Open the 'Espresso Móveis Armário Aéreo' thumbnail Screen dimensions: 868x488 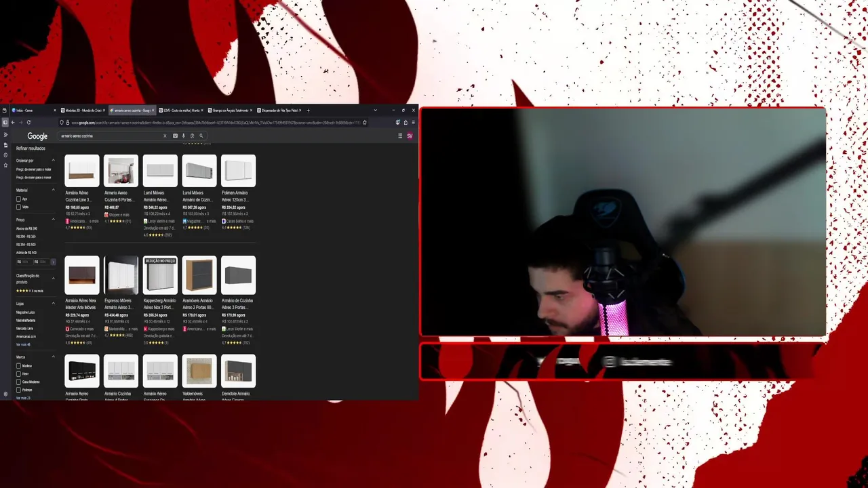click(x=121, y=274)
